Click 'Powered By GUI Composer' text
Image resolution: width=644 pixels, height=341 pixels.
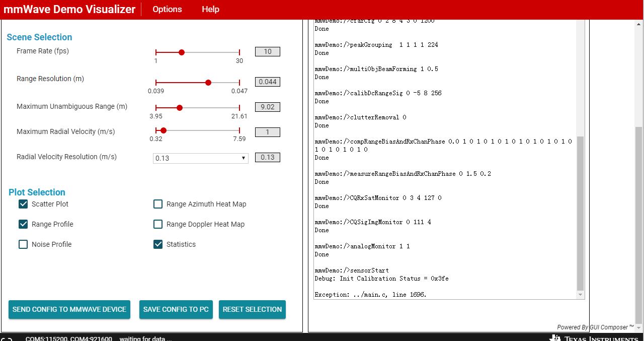coord(595,327)
